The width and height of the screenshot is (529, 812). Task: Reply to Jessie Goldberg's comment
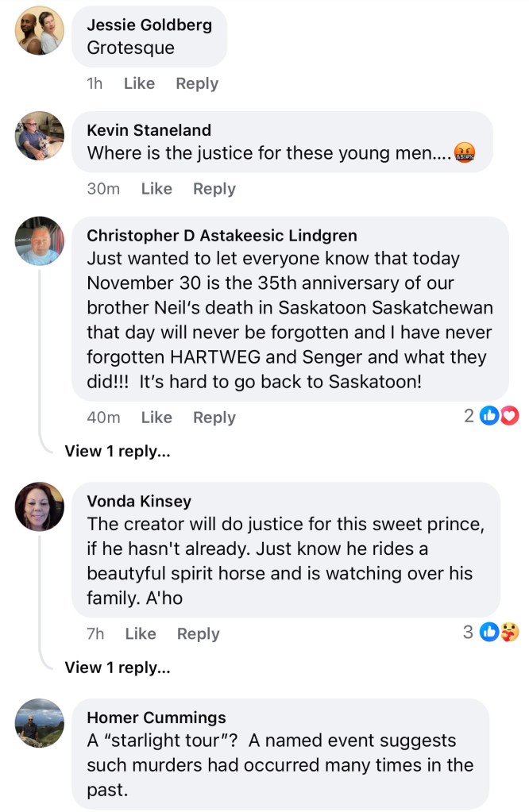click(197, 83)
